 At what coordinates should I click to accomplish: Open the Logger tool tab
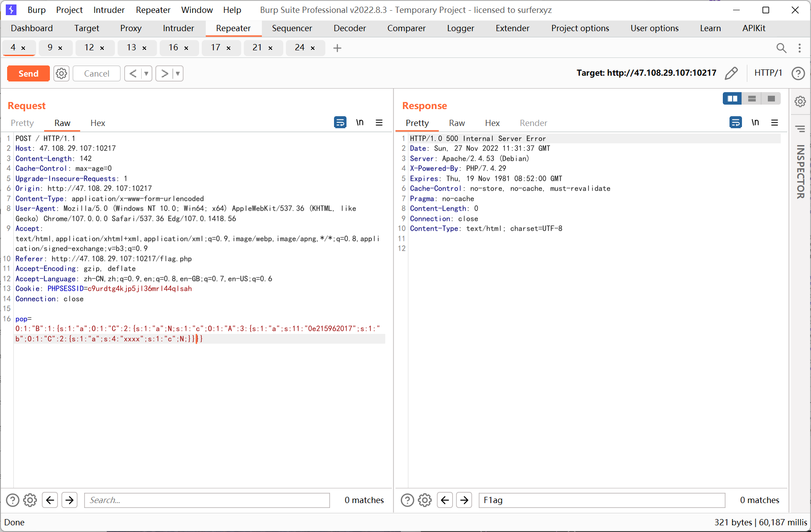461,28
